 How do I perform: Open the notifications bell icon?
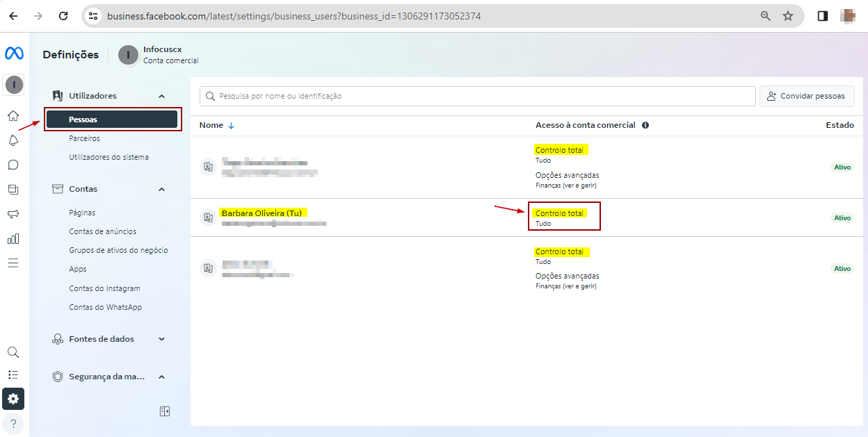click(13, 140)
